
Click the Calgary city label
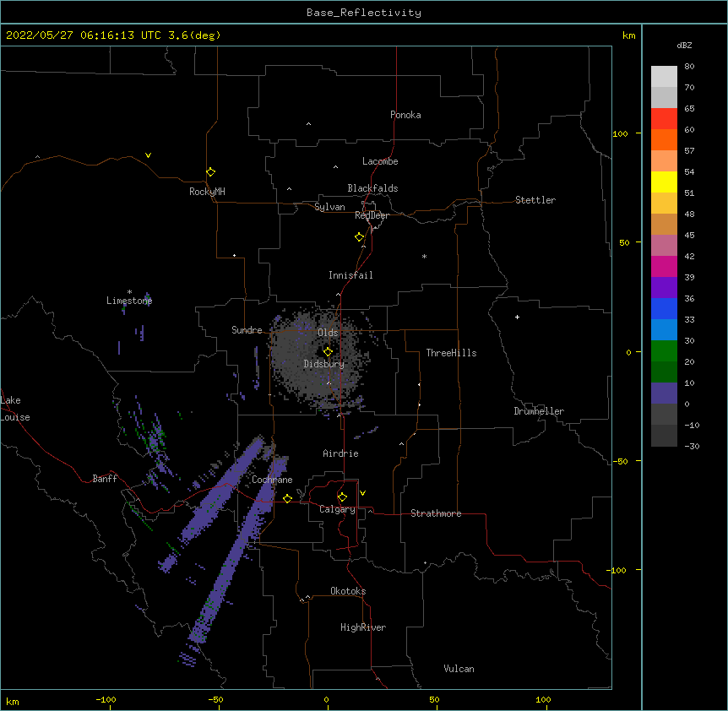coord(337,509)
